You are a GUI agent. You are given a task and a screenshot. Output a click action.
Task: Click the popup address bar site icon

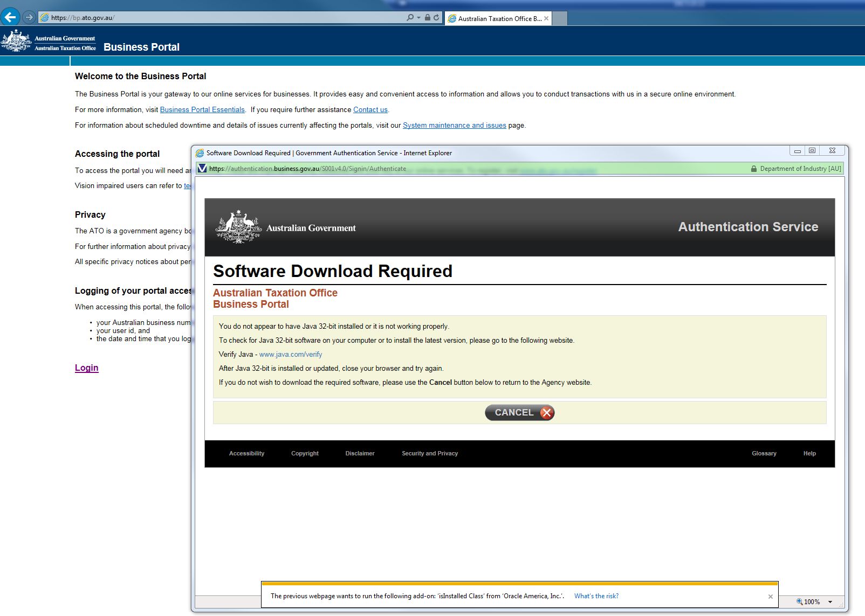[202, 168]
